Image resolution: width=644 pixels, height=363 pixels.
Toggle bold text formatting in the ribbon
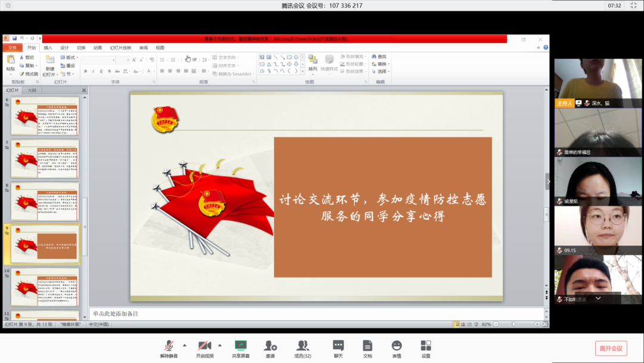click(85, 71)
